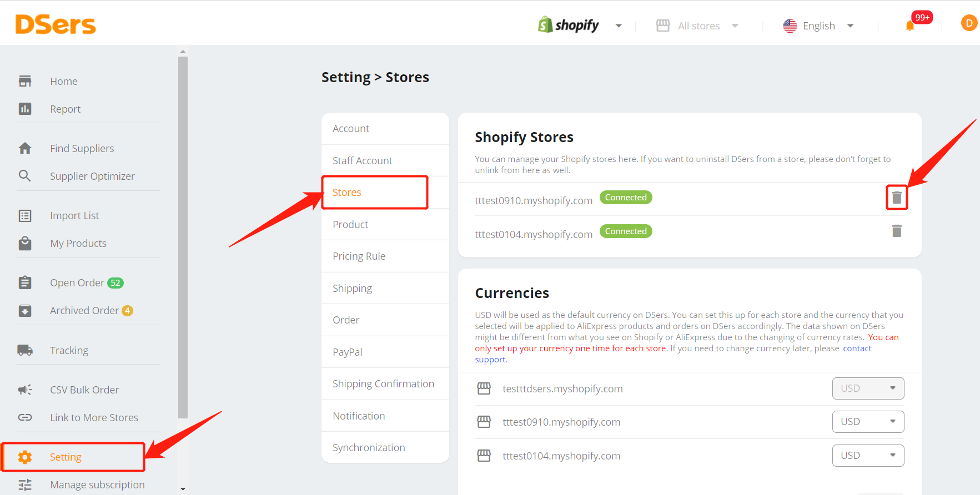Viewport: 980px width, 495px height.
Task: Open the notifications bell
Action: (909, 26)
